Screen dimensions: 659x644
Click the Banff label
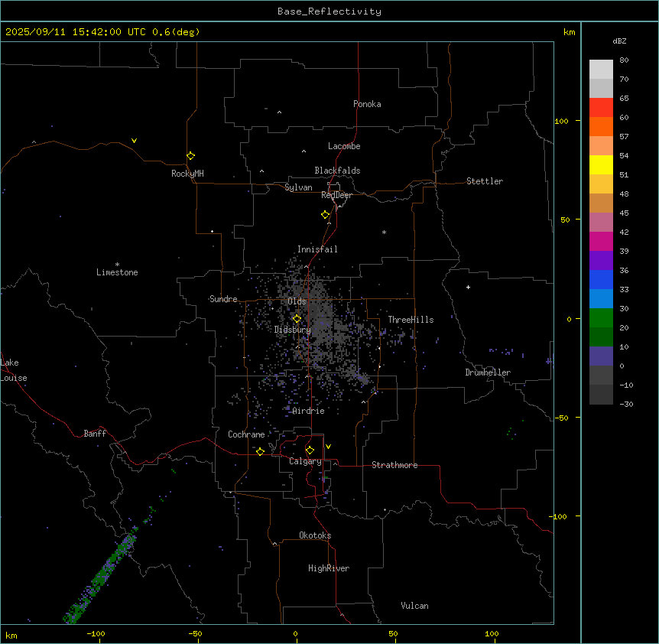click(x=95, y=434)
